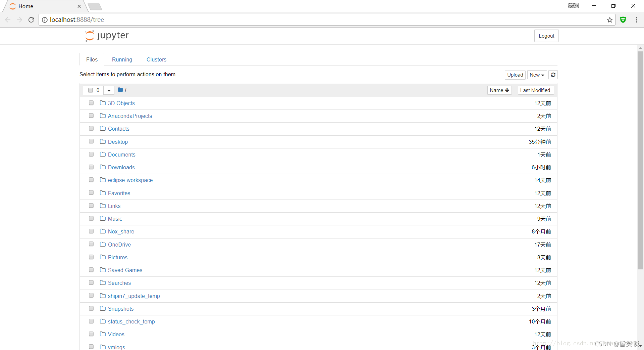Click the "10个月前" status_check_temp modified time
644x350 pixels.
coord(540,321)
